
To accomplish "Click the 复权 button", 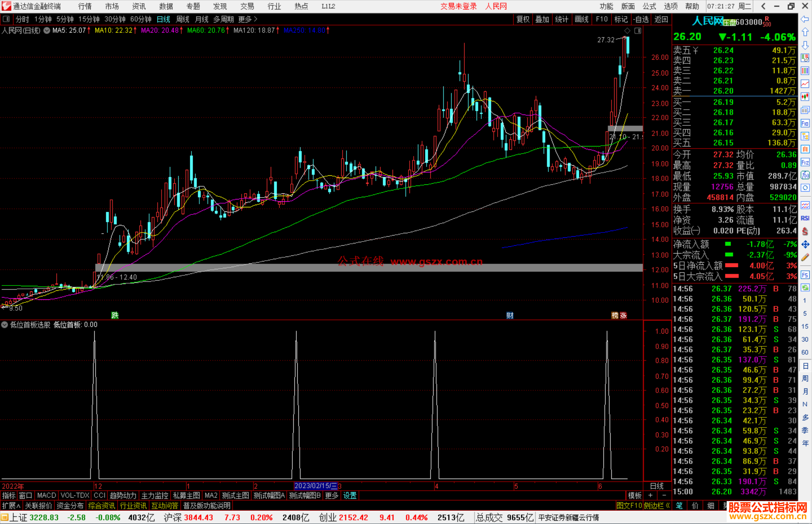I will [x=523, y=19].
